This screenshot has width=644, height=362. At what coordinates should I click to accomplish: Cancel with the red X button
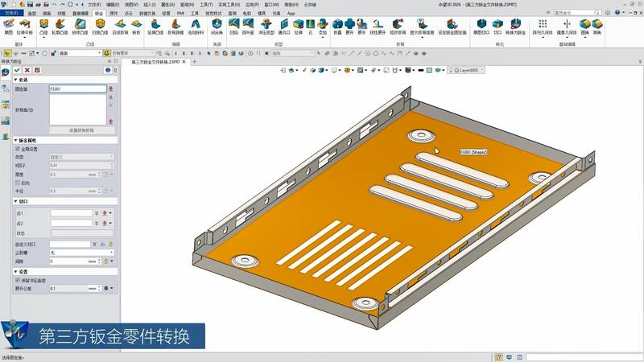[x=27, y=70]
